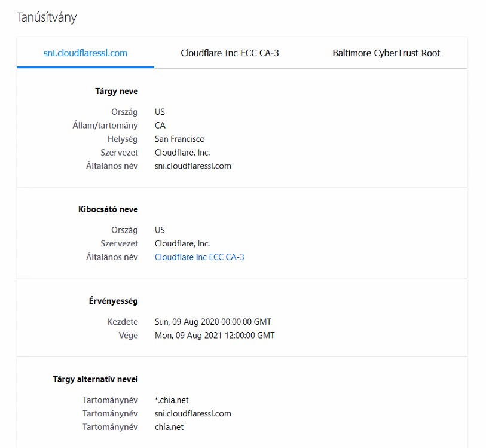Click the Ország label under Tárgy neve
The width and height of the screenshot is (486, 448).
tap(124, 112)
